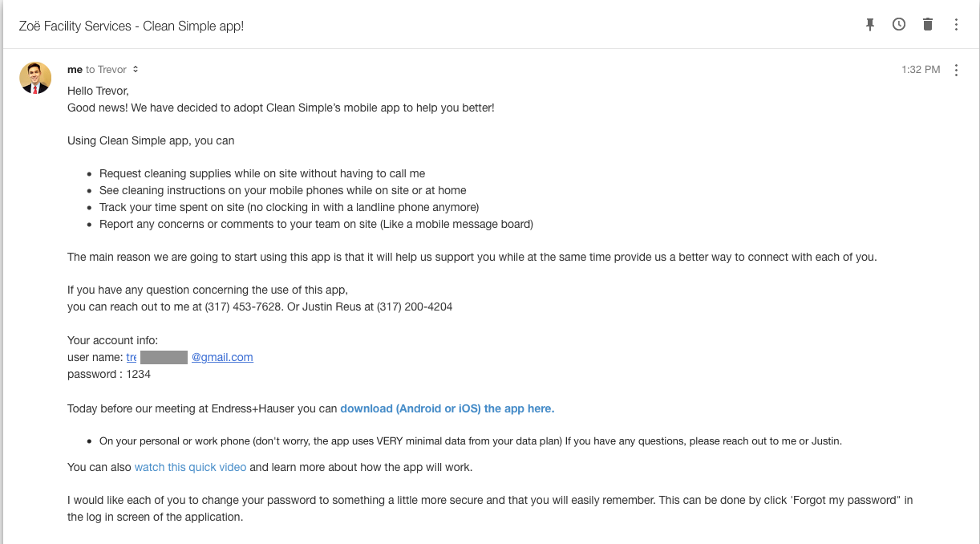Open the "watch this quick video" link

(x=190, y=467)
